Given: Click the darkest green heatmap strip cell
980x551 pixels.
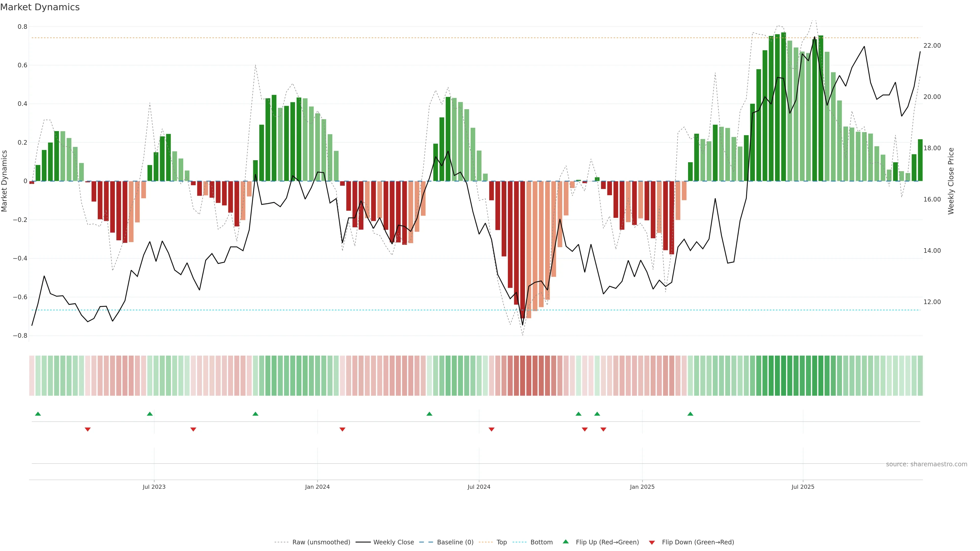Looking at the screenshot, I should pyautogui.click(x=783, y=375).
